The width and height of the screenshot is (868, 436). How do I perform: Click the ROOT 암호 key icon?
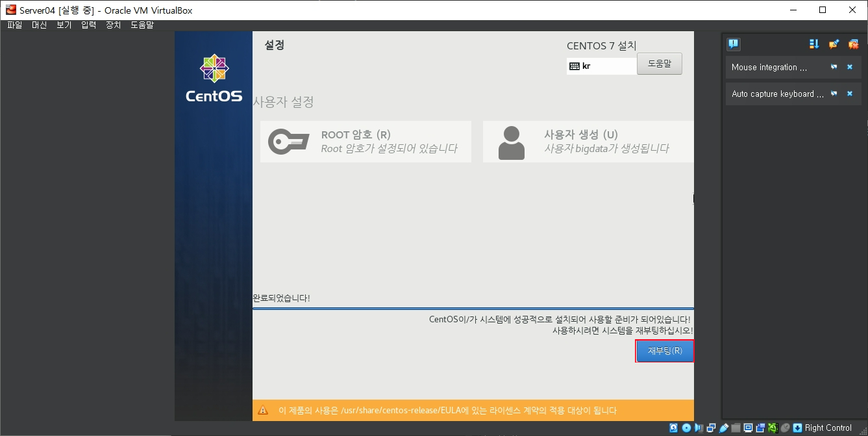288,142
